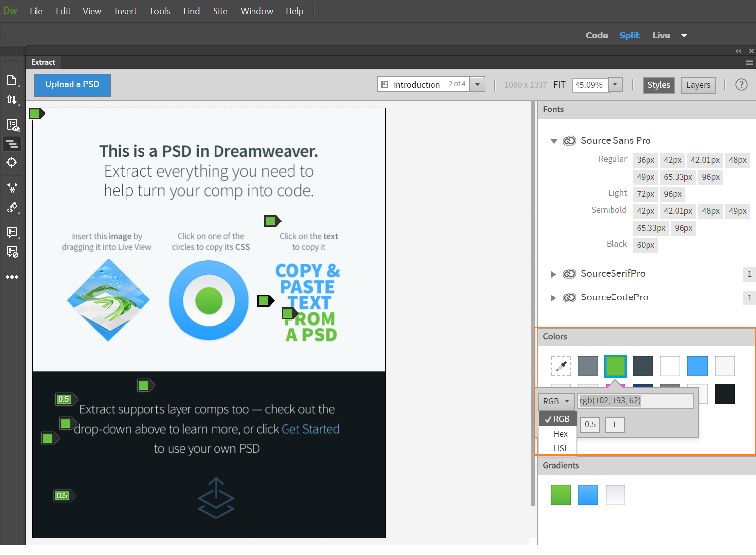Open the Extract help question mark
The width and height of the screenshot is (756, 555).
741,85
